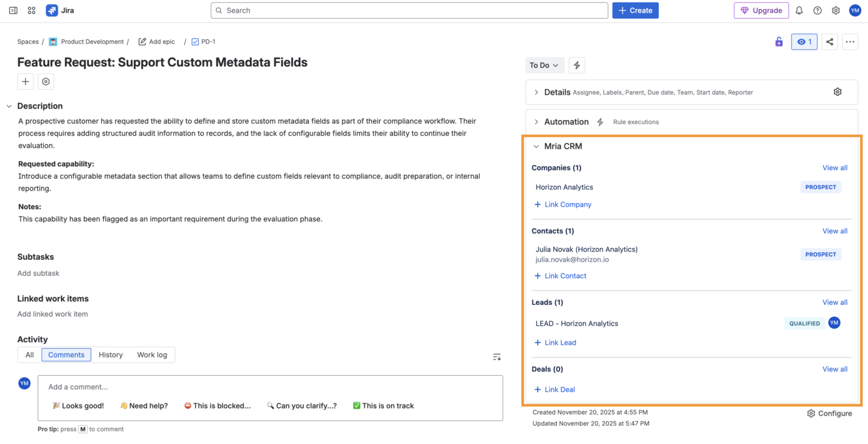The width and height of the screenshot is (868, 444).
Task: Open the more actions ellipsis menu
Action: (x=850, y=41)
